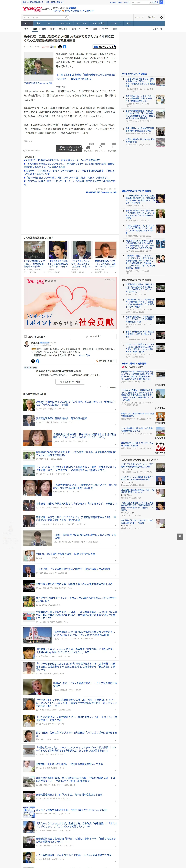
Task: Select the 有料 tab
Action: 128,24
